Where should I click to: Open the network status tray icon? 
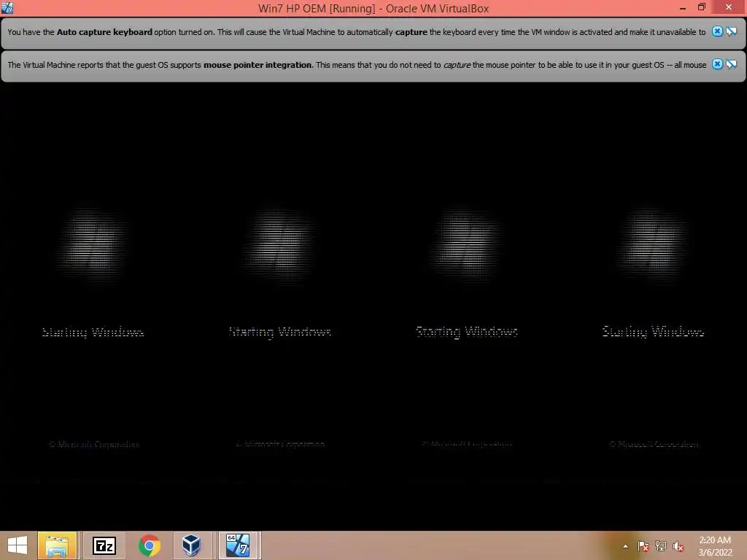pyautogui.click(x=661, y=546)
